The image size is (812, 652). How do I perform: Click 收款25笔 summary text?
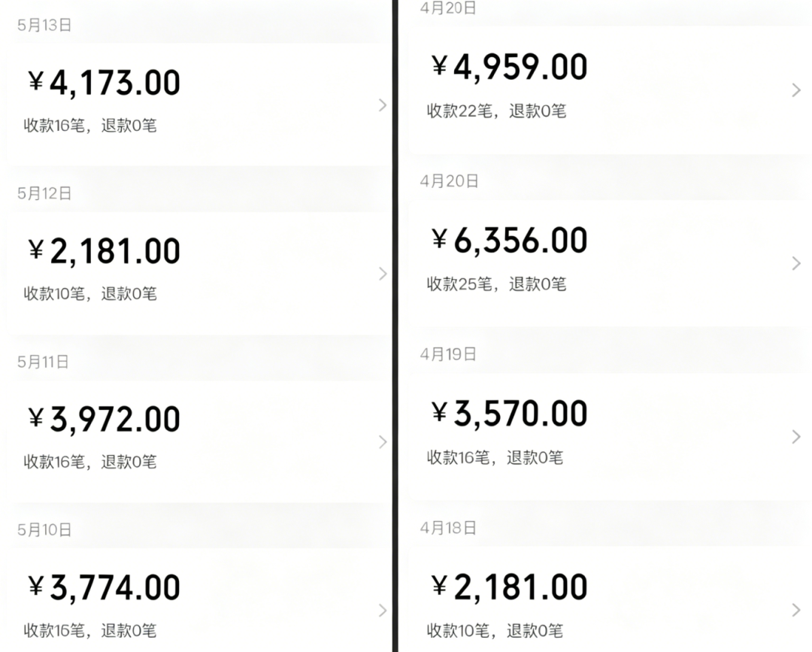pyautogui.click(x=459, y=284)
